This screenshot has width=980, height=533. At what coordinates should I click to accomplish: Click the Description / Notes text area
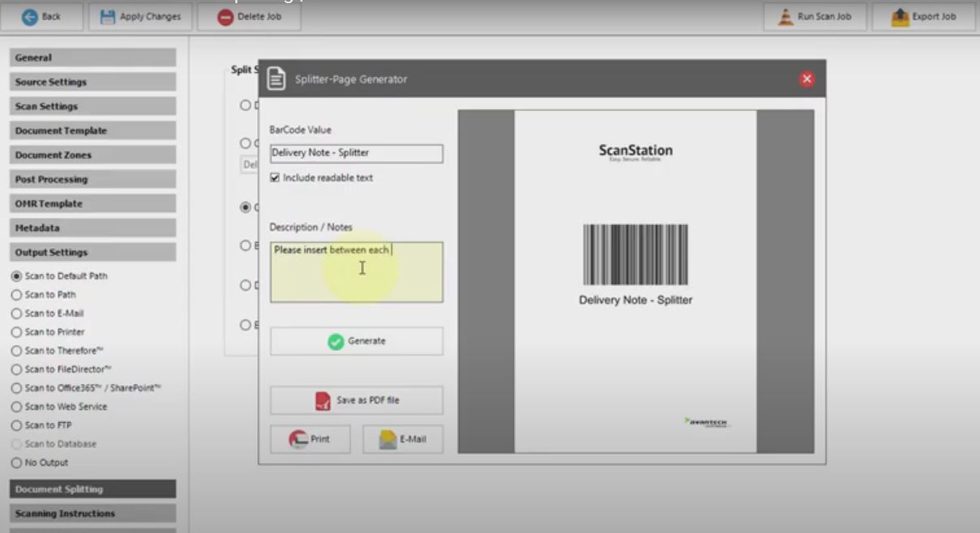(357, 272)
